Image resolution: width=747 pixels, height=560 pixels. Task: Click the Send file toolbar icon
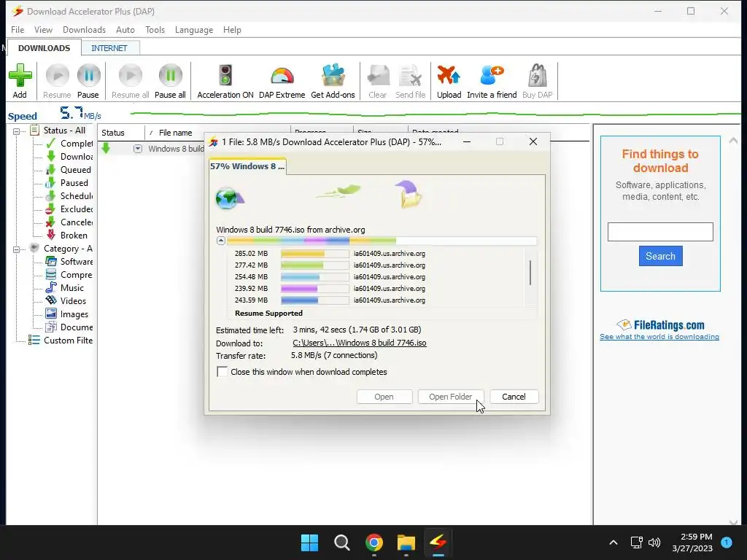point(411,76)
